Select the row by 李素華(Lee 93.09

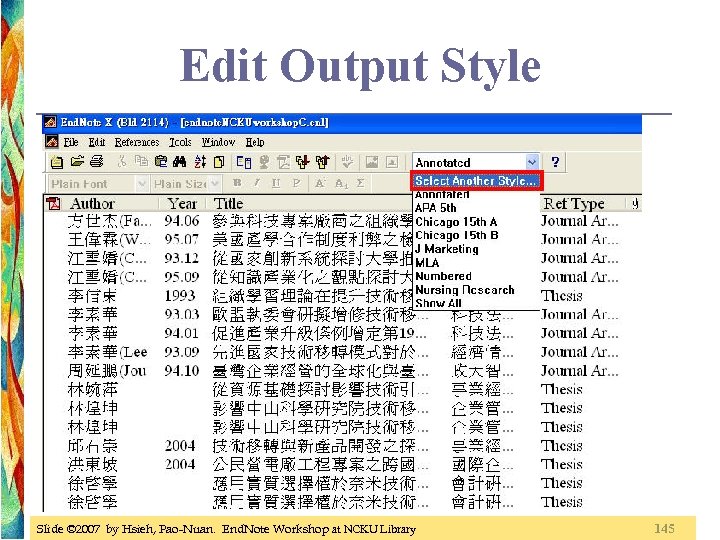point(343,352)
